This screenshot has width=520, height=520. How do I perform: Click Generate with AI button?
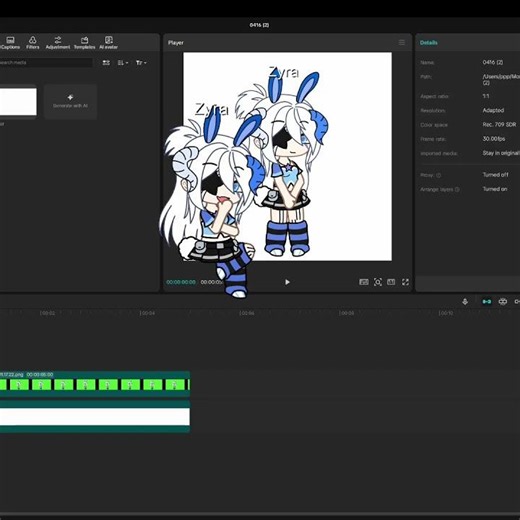point(70,102)
